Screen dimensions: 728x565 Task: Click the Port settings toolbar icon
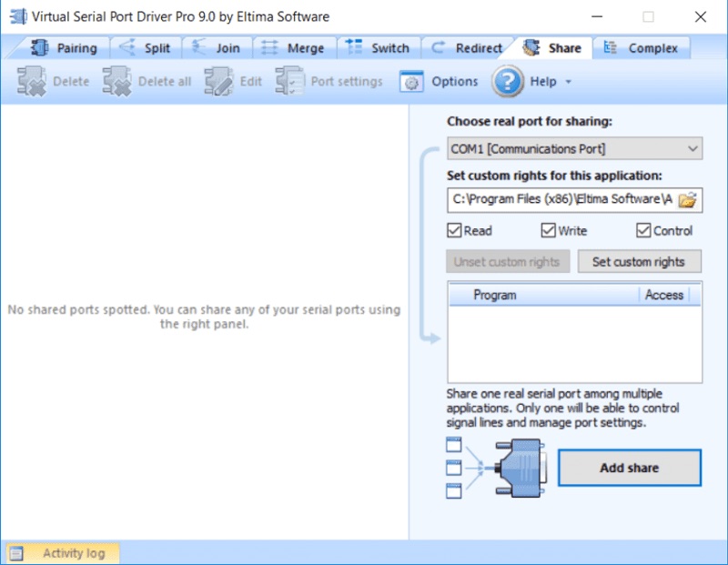[289, 81]
